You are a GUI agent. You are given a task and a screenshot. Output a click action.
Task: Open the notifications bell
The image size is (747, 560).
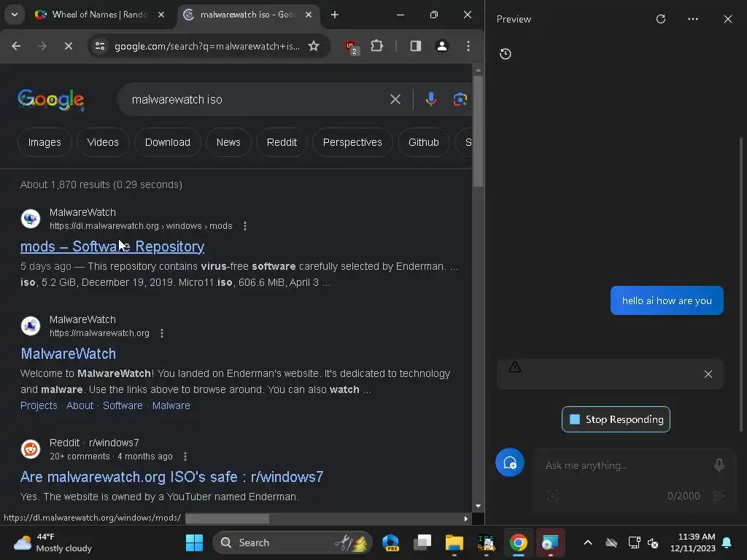tap(727, 542)
